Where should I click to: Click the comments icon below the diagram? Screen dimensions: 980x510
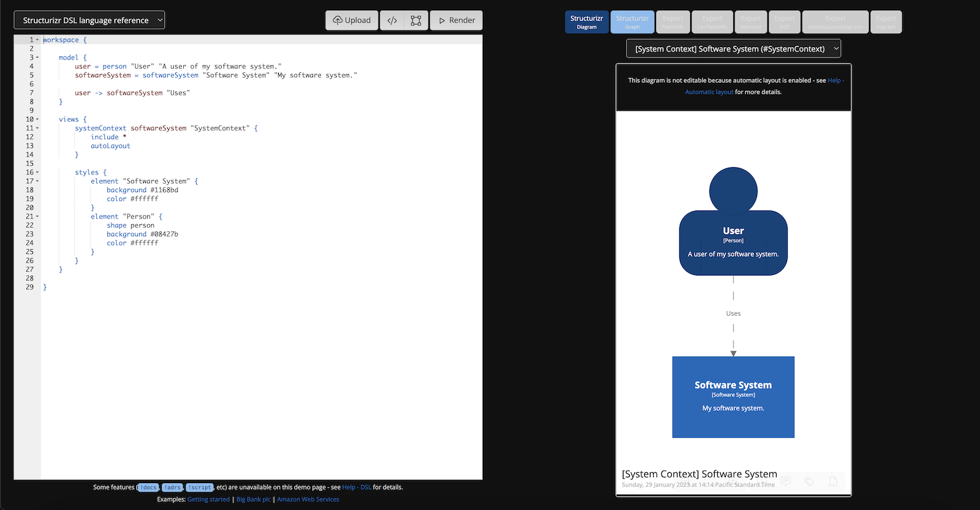[x=786, y=481]
